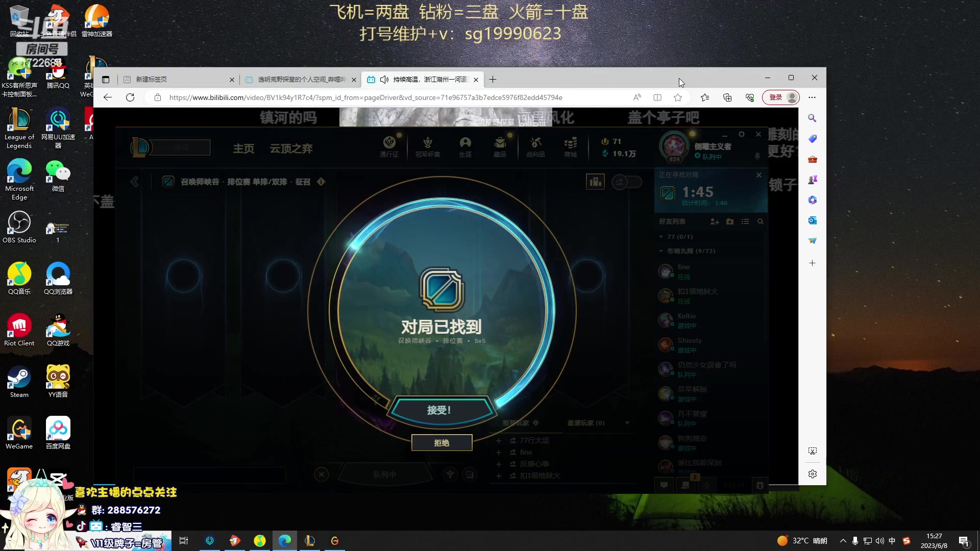This screenshot has width=980, height=551.
Task: Invite 反感心事 from suggested players
Action: tap(499, 464)
